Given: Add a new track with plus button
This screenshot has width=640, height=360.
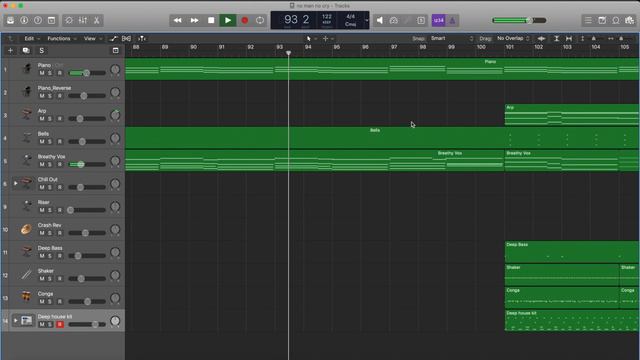Looking at the screenshot, I should click(10, 51).
